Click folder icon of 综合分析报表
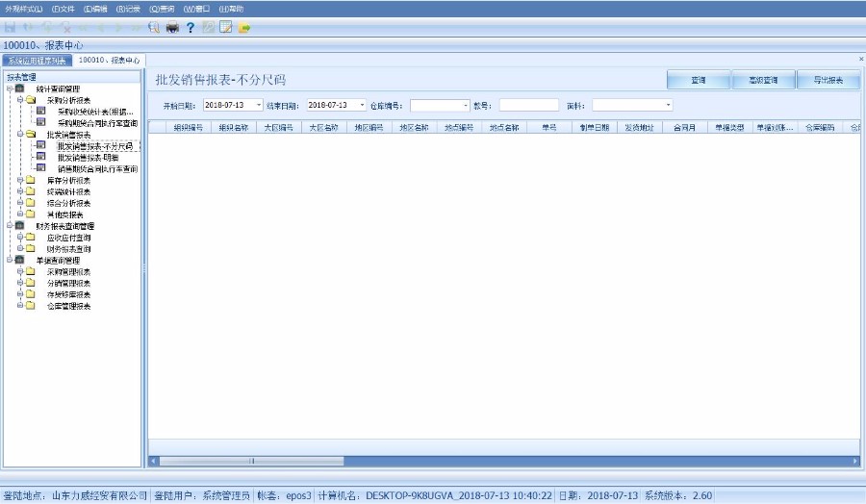The width and height of the screenshot is (866, 504). [x=31, y=203]
